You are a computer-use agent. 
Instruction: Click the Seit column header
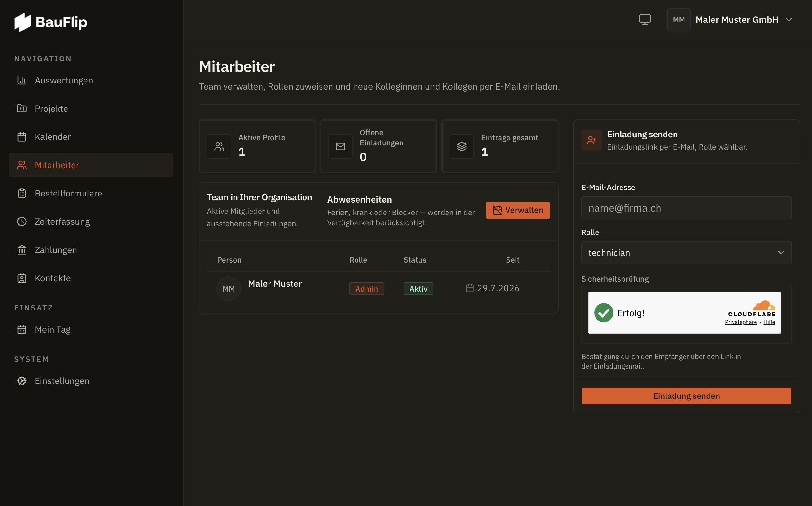tap(512, 260)
